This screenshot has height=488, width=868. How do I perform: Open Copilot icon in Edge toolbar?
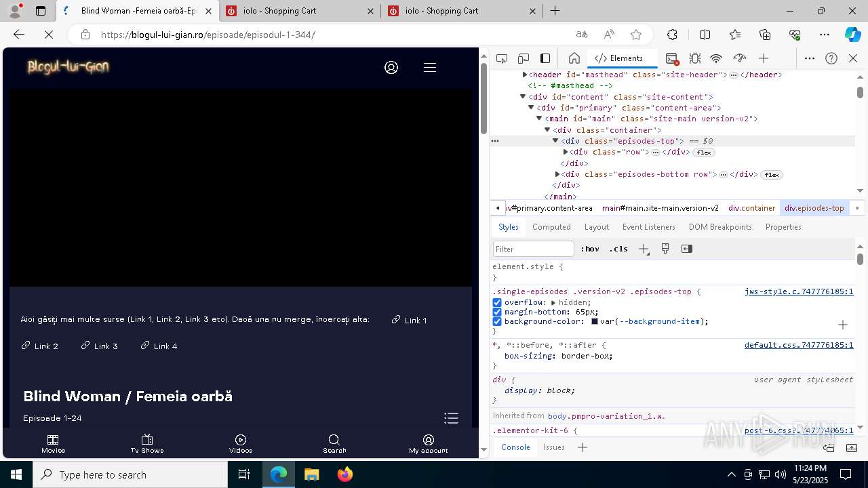click(x=852, y=35)
